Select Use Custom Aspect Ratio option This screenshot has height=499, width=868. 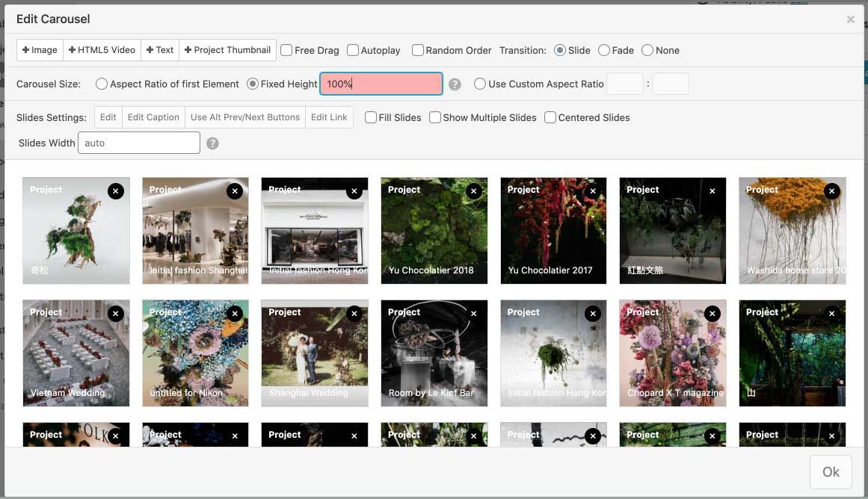point(480,84)
